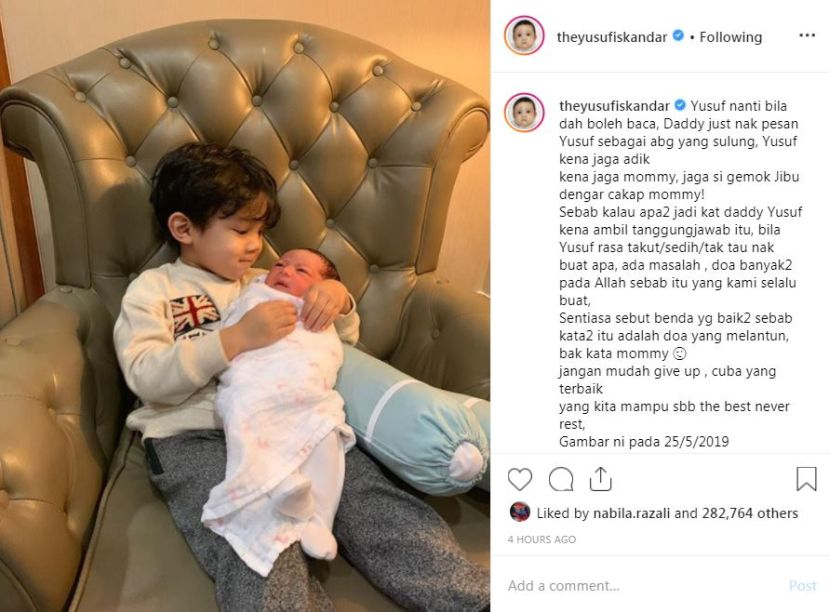Open the theyusufiskandar username in the header
The width and height of the screenshot is (830, 612).
point(612,37)
